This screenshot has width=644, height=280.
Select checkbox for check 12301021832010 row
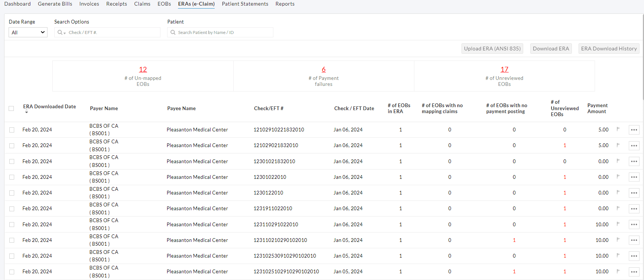coord(12,162)
